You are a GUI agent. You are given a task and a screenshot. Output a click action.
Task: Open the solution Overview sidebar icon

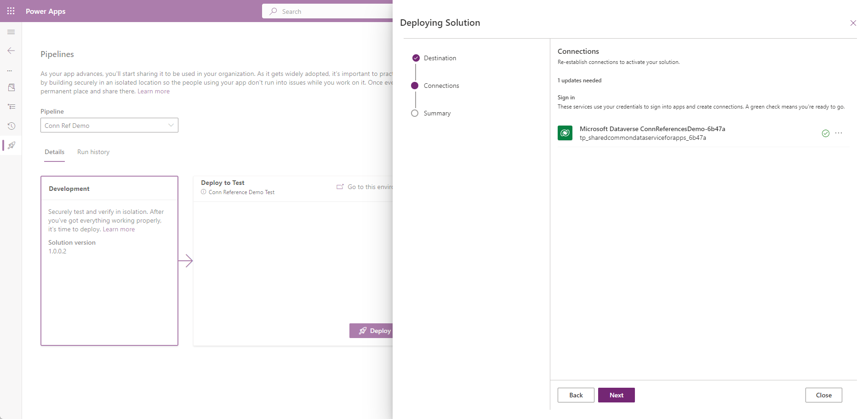pos(11,87)
